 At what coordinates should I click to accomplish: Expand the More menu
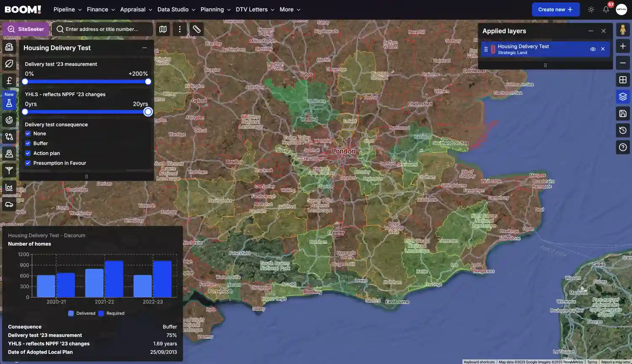290,9
